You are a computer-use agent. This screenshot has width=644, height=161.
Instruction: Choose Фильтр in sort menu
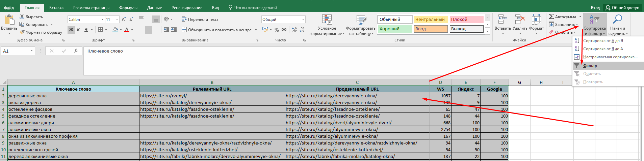(608, 66)
